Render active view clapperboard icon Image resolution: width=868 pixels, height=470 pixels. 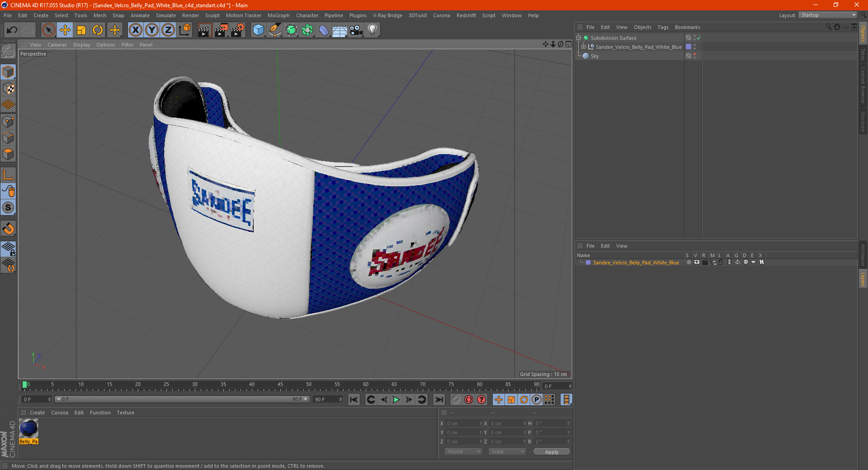pos(204,30)
